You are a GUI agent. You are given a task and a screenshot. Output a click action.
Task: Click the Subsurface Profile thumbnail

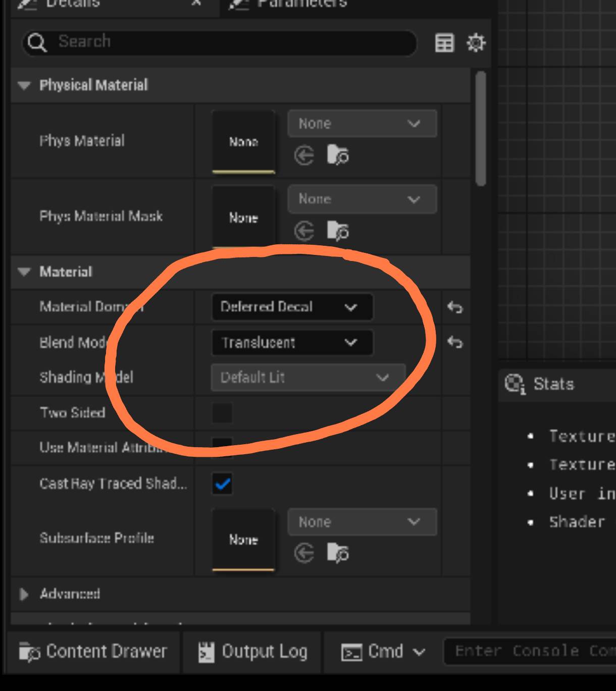pos(243,540)
